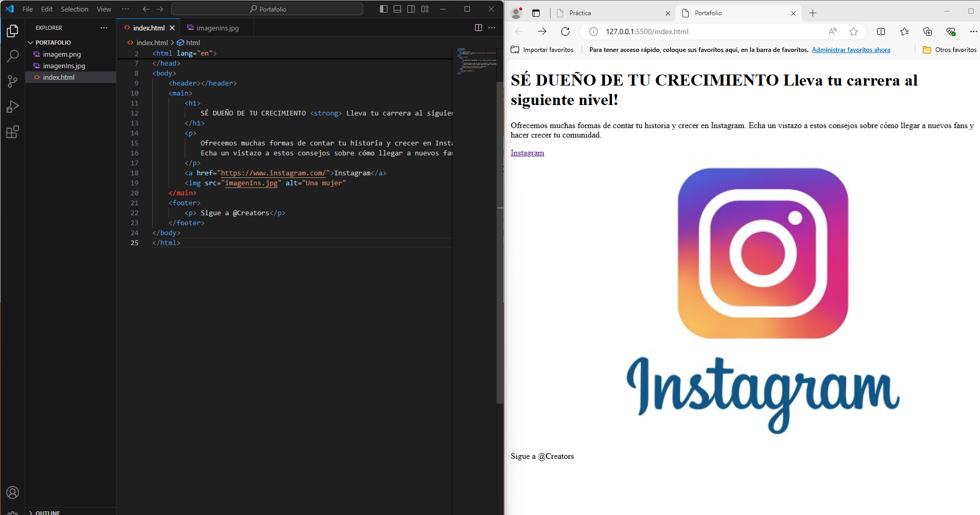
Task: Open the File menu
Action: [x=28, y=9]
